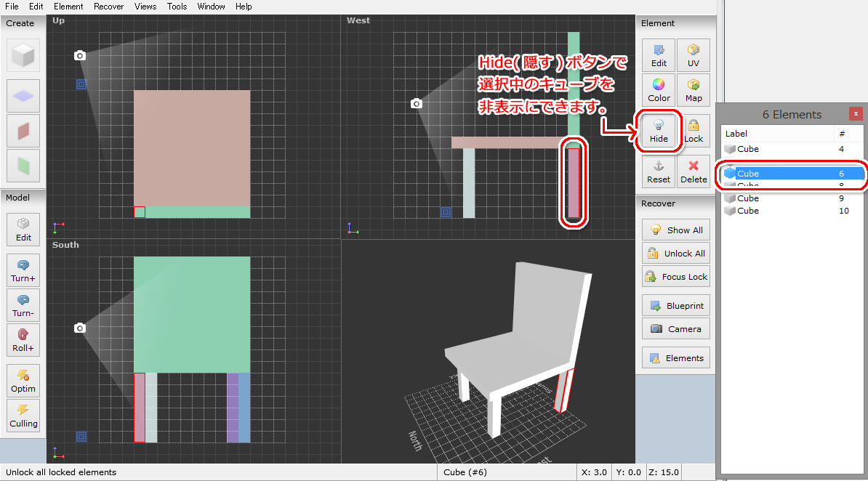This screenshot has height=481, width=868.
Task: Run the Optim model optimization
Action: pos(23,381)
